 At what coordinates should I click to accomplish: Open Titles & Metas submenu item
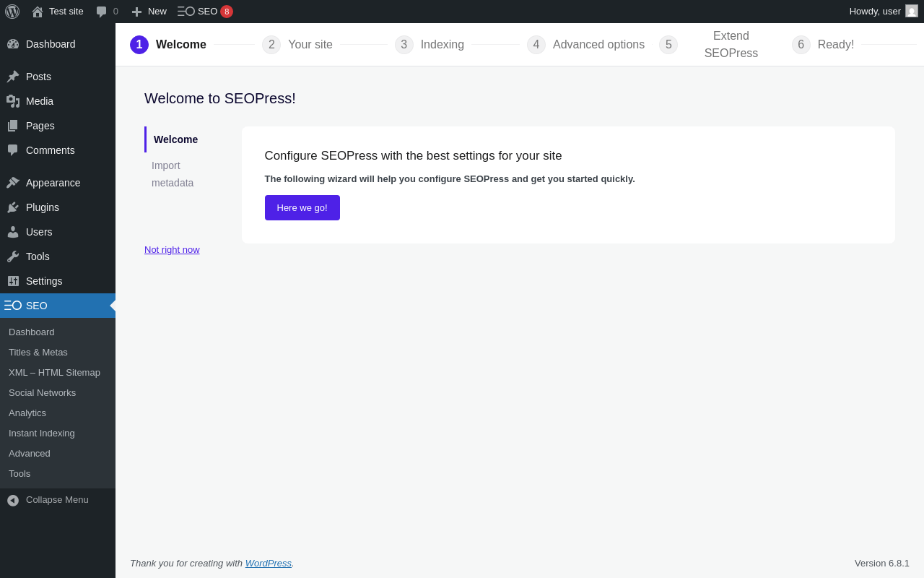click(x=38, y=353)
